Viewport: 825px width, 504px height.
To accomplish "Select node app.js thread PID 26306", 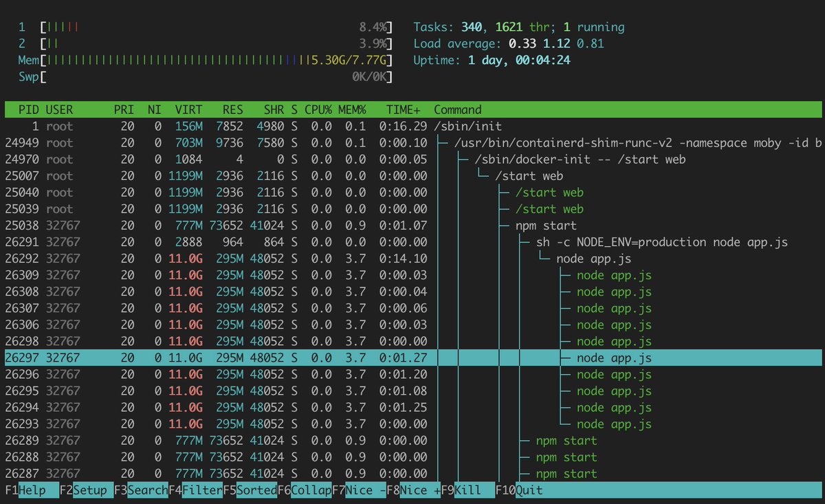I will click(413, 325).
